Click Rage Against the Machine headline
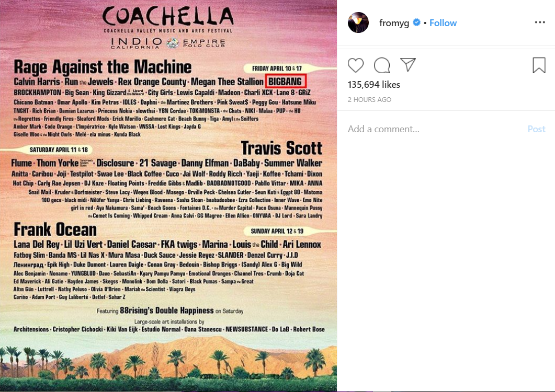The image size is (555, 392). click(103, 67)
